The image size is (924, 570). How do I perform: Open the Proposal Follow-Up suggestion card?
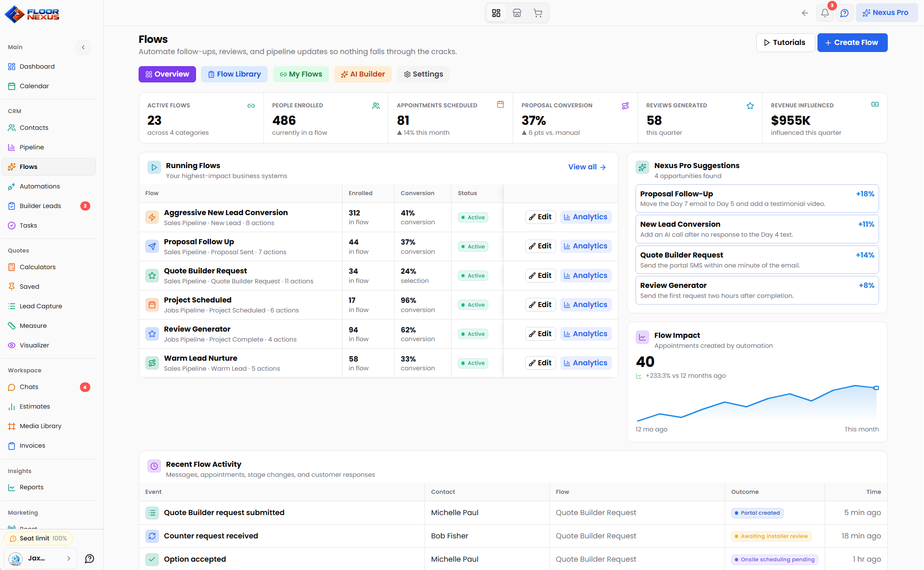click(x=757, y=198)
